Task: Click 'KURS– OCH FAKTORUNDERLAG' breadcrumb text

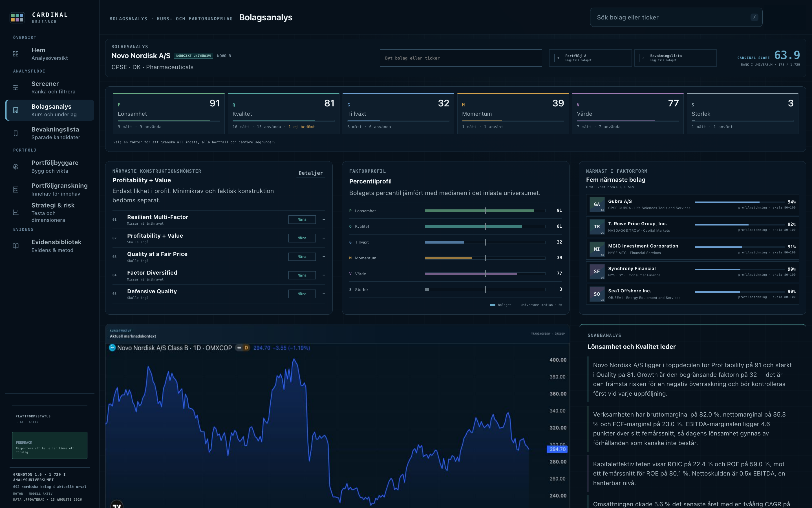Action: [195, 19]
